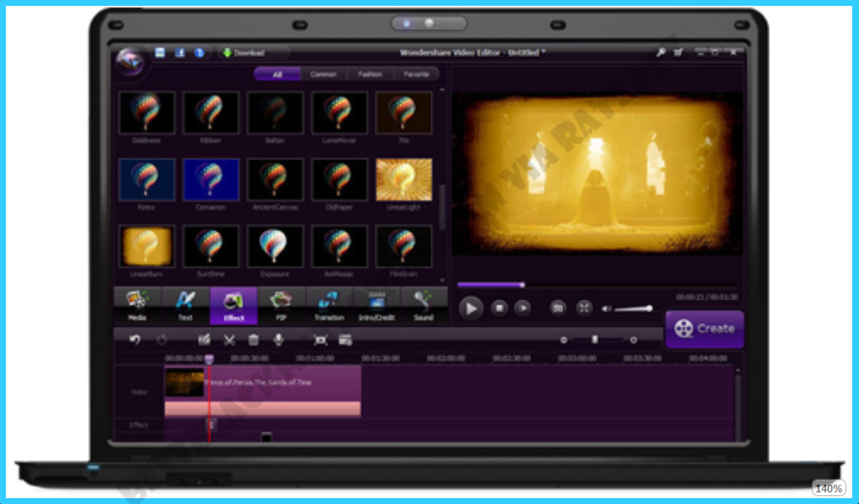This screenshot has width=859, height=504.
Task: Switch to the Common effects tab
Action: 323,74
